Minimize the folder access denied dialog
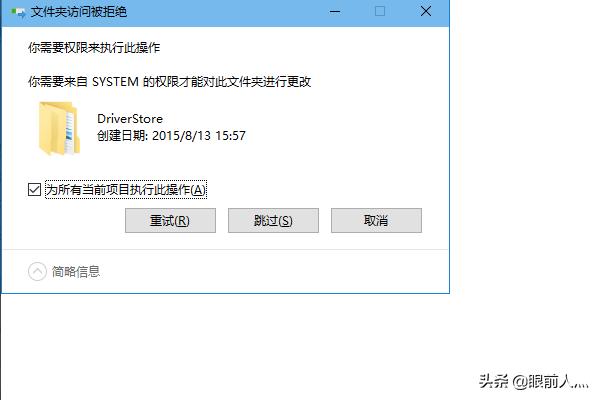Screen dimensions: 600x400 (335, 12)
